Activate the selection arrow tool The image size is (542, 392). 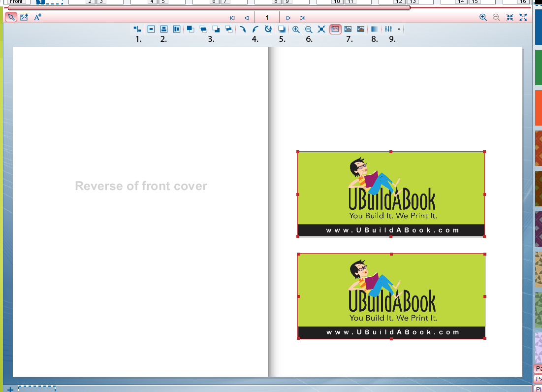click(11, 17)
